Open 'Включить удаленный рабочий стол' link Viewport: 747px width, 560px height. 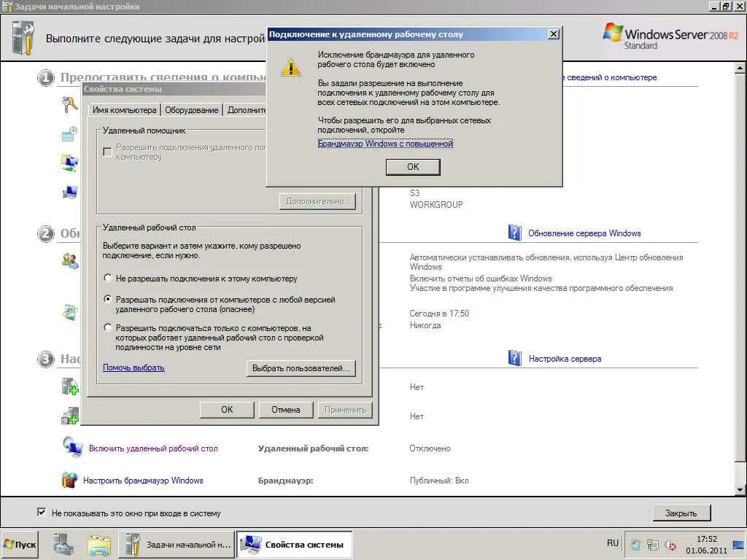(x=153, y=448)
